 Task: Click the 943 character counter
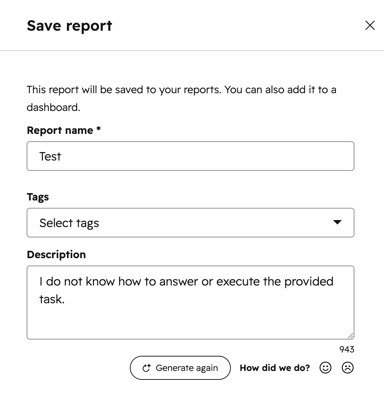pos(347,349)
